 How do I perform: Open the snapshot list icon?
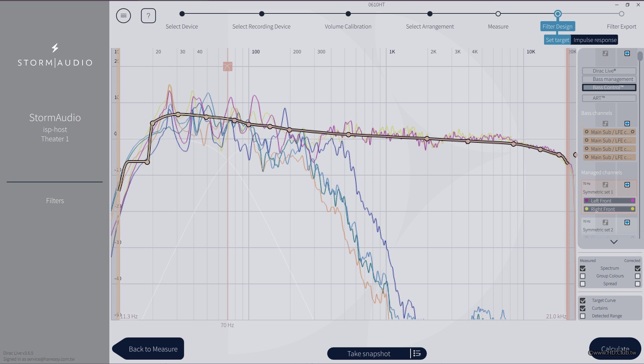click(x=417, y=353)
